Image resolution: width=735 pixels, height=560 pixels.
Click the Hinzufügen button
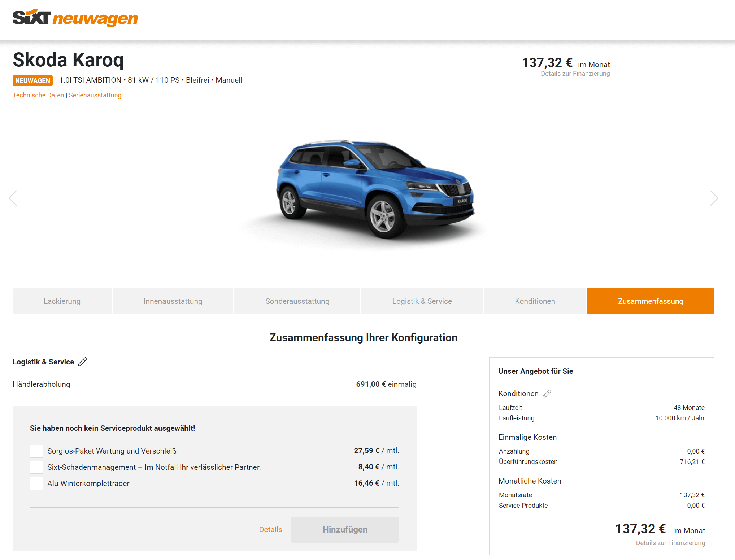(x=345, y=530)
